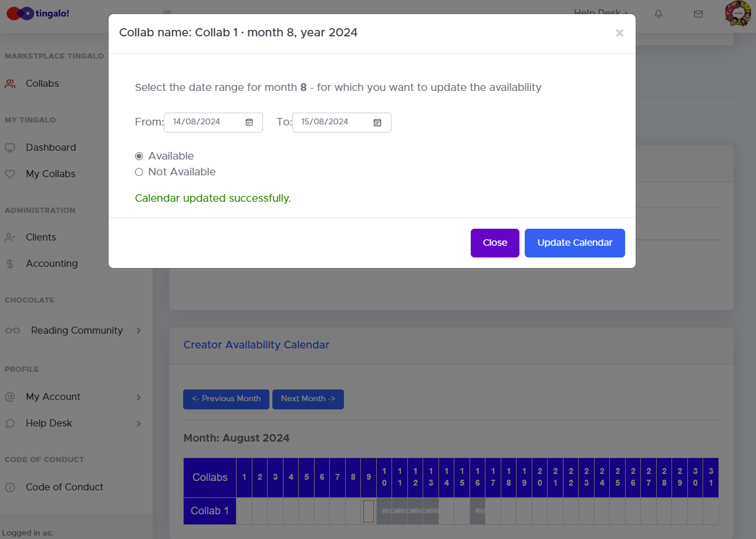The height and width of the screenshot is (539, 756).
Task: Select the Not Available radio button
Action: pos(139,171)
